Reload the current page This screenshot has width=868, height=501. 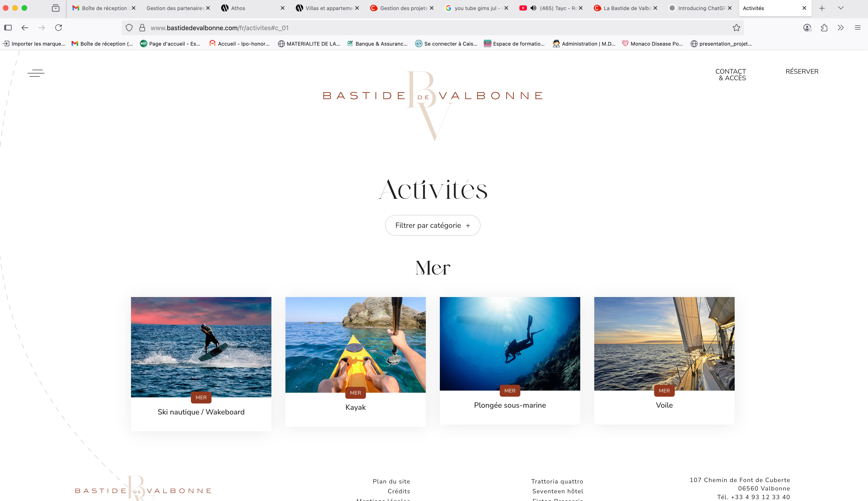click(x=58, y=28)
